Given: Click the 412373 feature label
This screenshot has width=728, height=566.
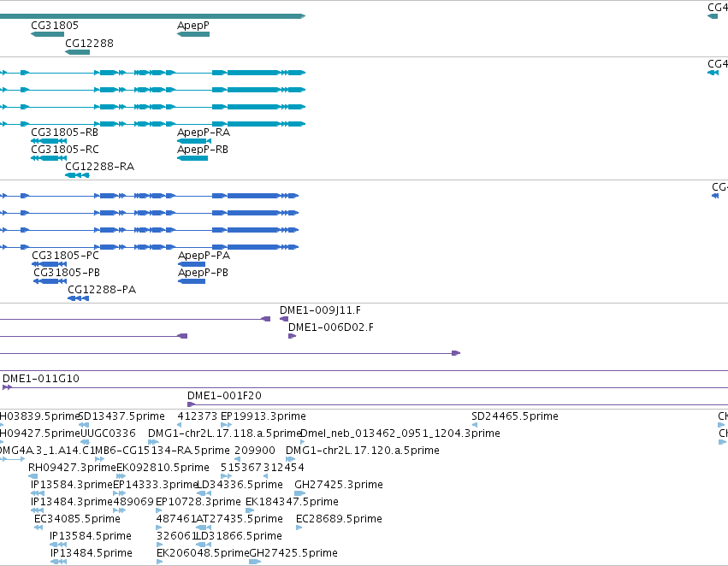Looking at the screenshot, I should pos(198,416).
